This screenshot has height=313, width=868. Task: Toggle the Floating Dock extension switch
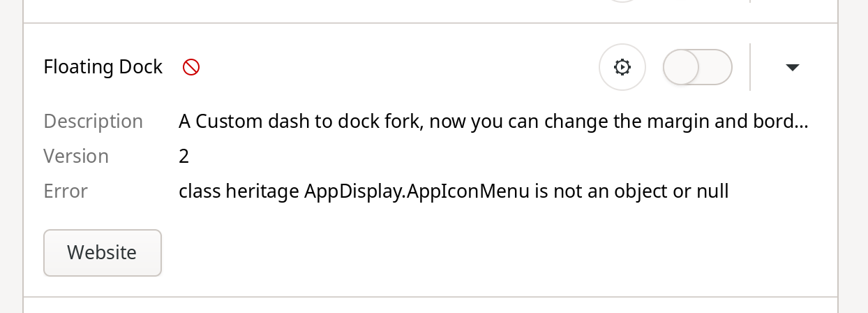pos(698,67)
